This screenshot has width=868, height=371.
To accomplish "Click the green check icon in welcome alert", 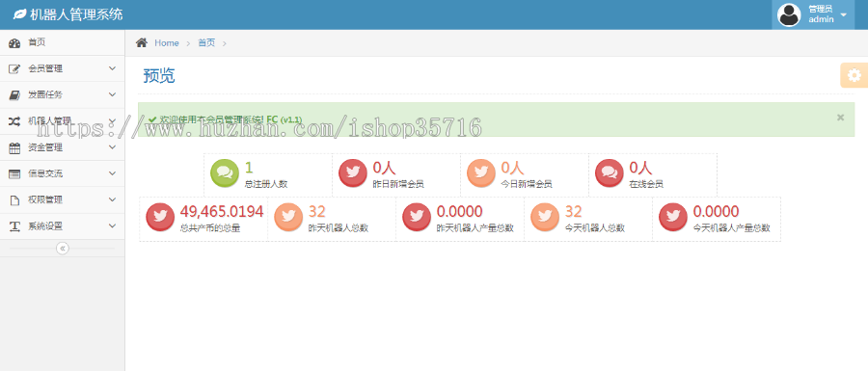I will pyautogui.click(x=152, y=119).
